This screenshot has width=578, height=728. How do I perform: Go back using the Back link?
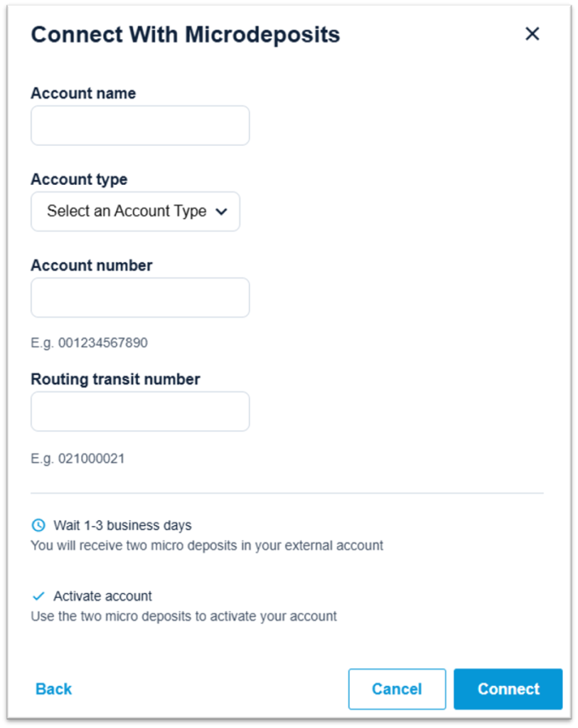(54, 689)
